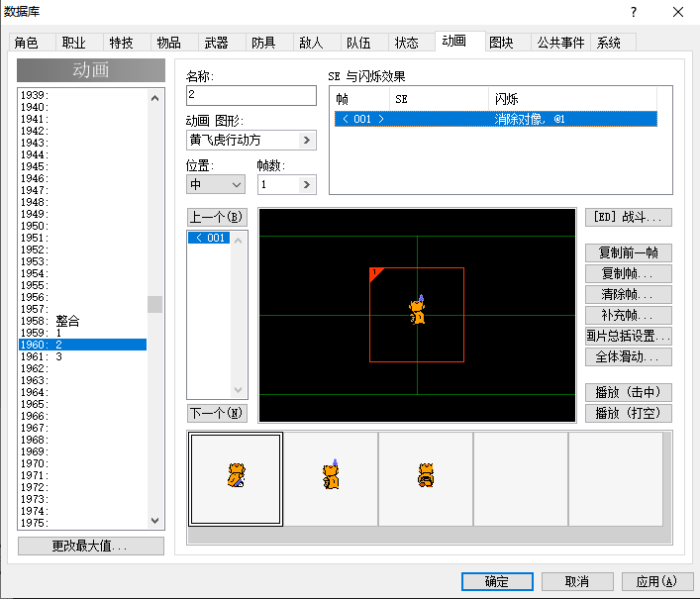
Task: Open the 武器 tab
Action: (x=222, y=43)
